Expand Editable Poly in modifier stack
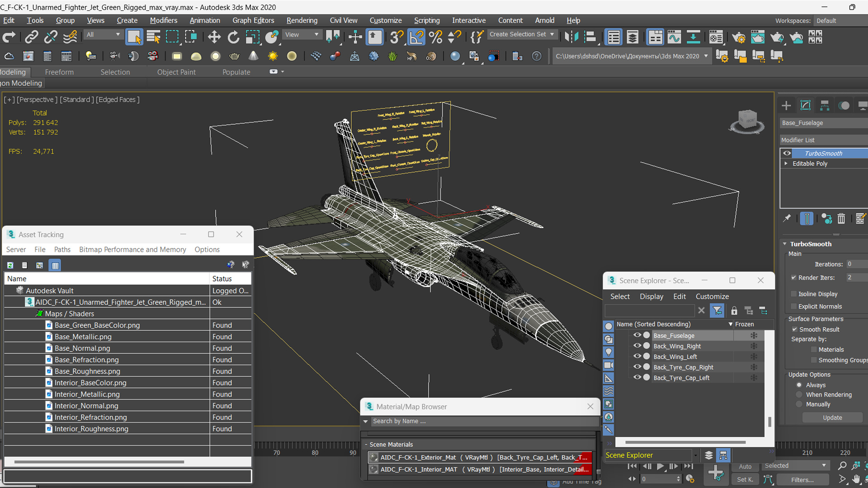868x488 pixels. (786, 164)
